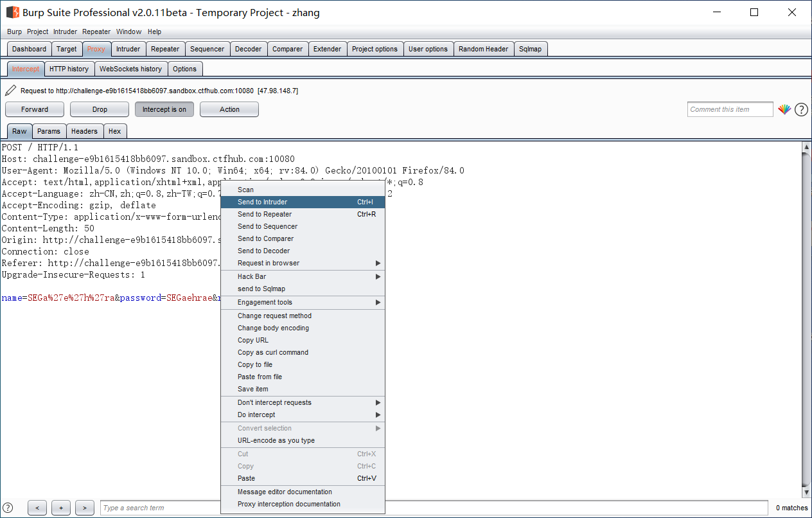The height and width of the screenshot is (518, 812).
Task: Select Send to Decoder menu entry
Action: click(x=303, y=251)
